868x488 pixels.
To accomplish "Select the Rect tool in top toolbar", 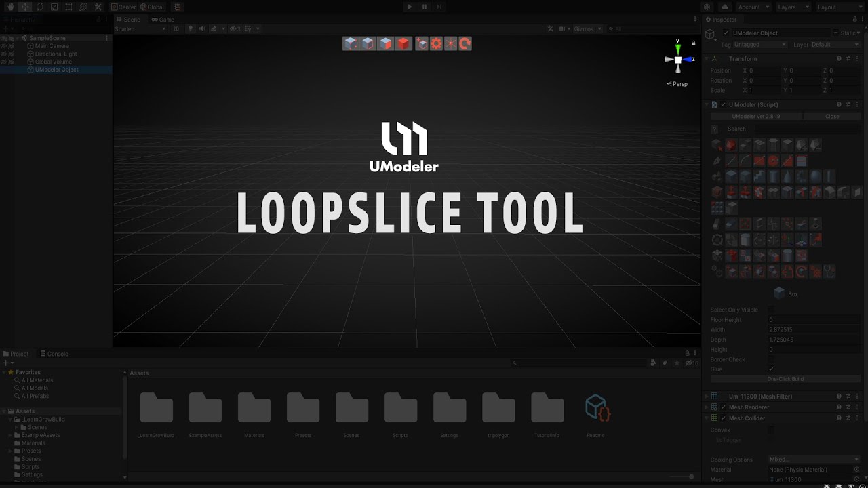I will click(68, 7).
